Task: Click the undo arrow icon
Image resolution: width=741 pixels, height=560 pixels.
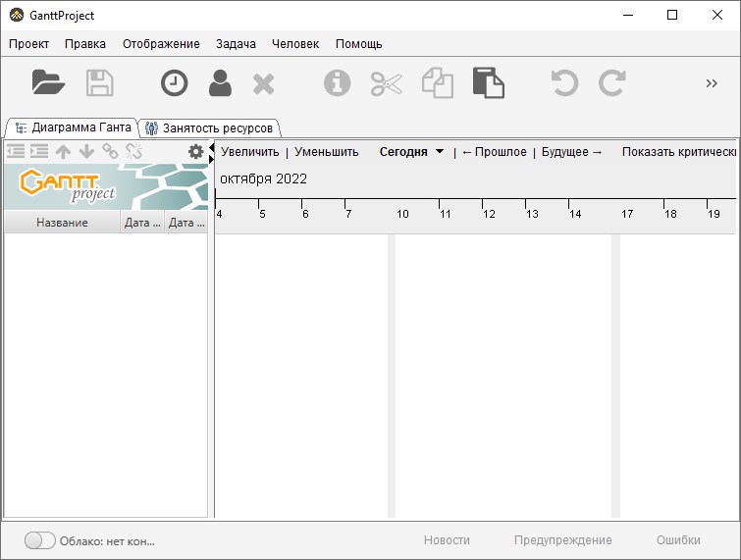Action: (x=564, y=83)
